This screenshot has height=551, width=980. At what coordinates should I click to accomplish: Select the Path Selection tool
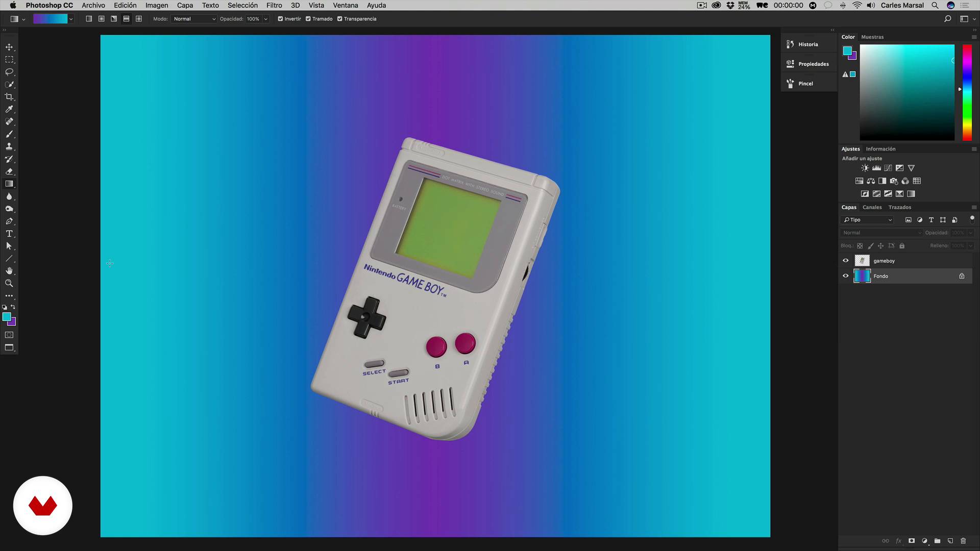9,246
